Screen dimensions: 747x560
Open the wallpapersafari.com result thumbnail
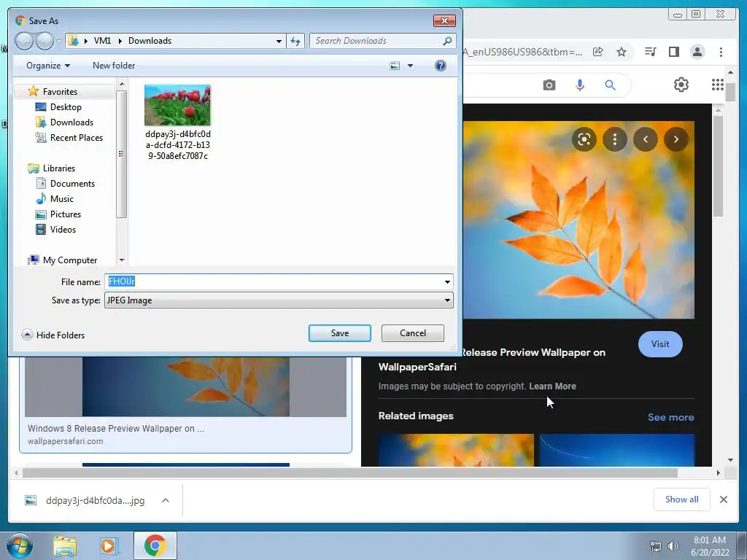pyautogui.click(x=186, y=386)
